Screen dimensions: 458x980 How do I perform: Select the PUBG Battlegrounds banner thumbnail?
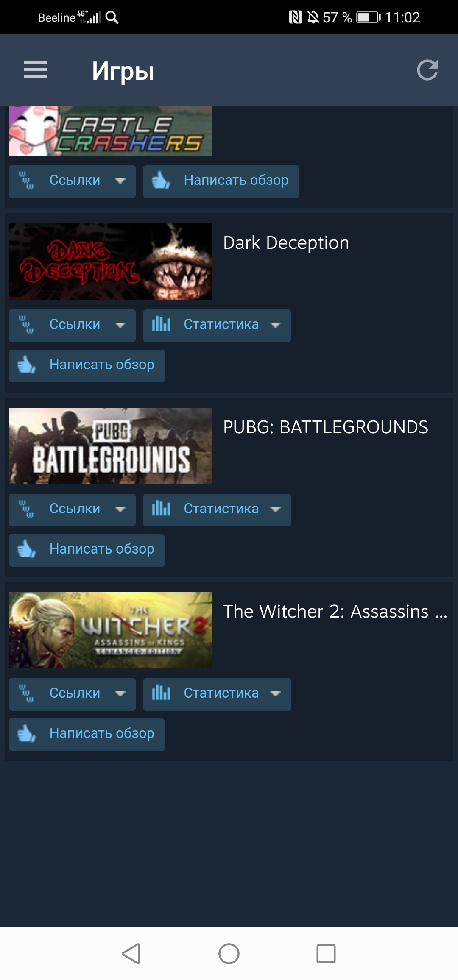[111, 446]
